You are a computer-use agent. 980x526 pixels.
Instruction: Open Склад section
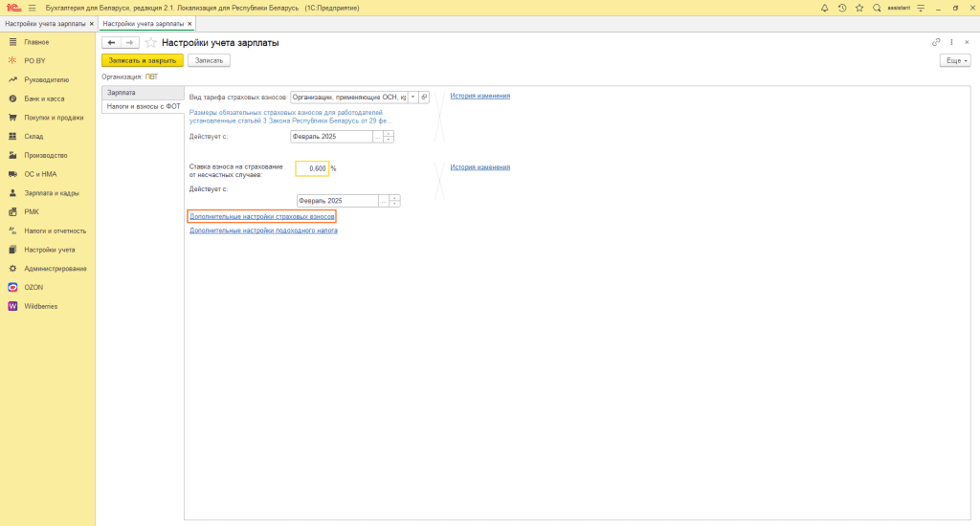48,136
